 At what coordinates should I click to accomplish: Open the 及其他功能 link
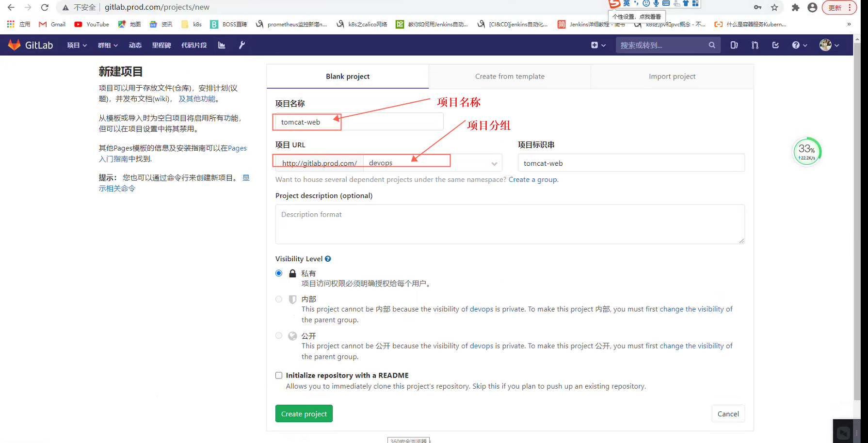tap(197, 99)
